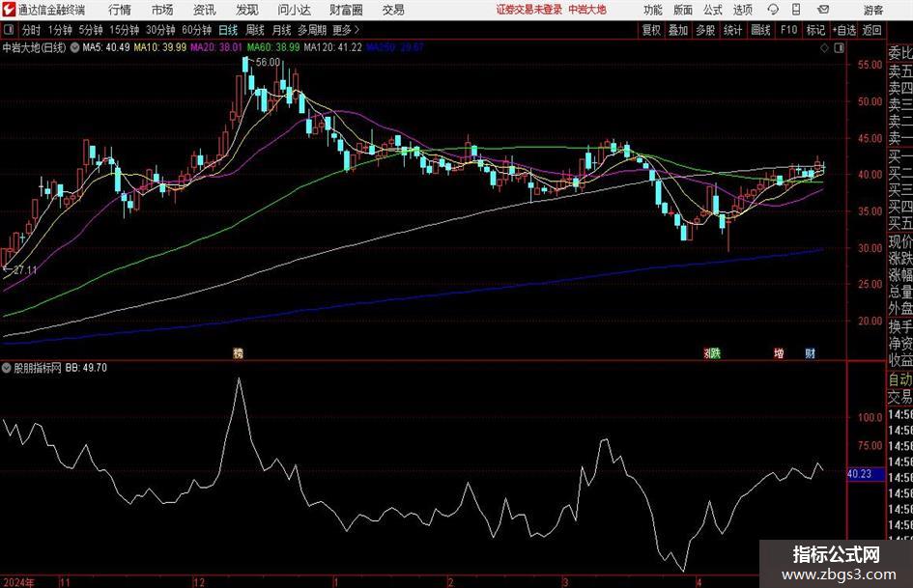The image size is (913, 588).
Task: Click the MA60: 38.99 indicator value
Action: tap(273, 47)
